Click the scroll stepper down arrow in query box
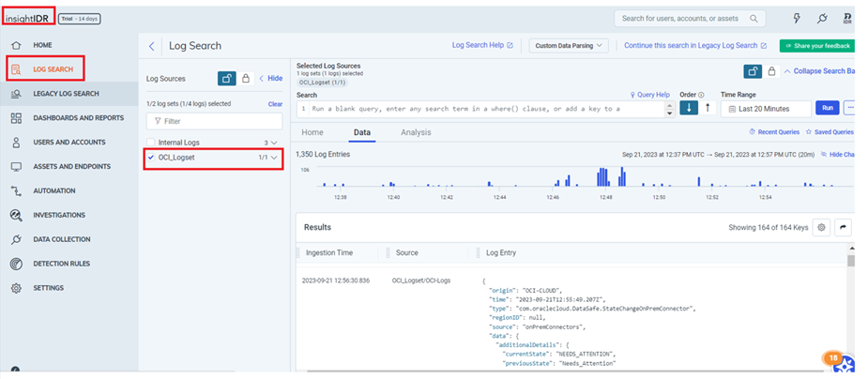Image resolution: width=868 pixels, height=379 pixels. pyautogui.click(x=670, y=114)
